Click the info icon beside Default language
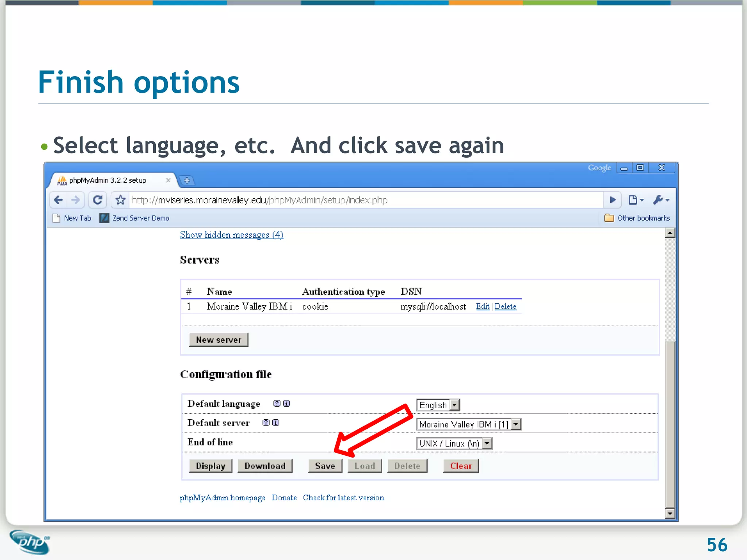Image resolution: width=747 pixels, height=560 pixels. point(287,403)
